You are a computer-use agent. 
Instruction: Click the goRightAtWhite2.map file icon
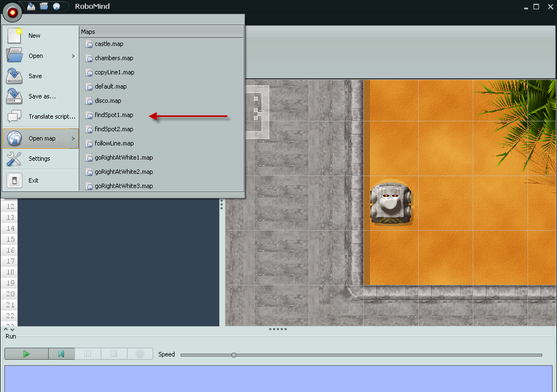89,172
